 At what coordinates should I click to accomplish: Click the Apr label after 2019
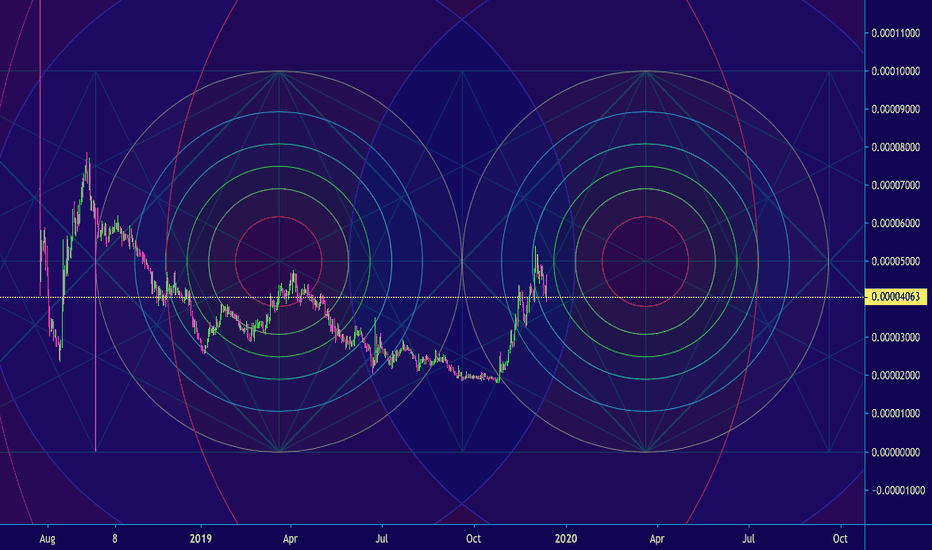(x=290, y=539)
